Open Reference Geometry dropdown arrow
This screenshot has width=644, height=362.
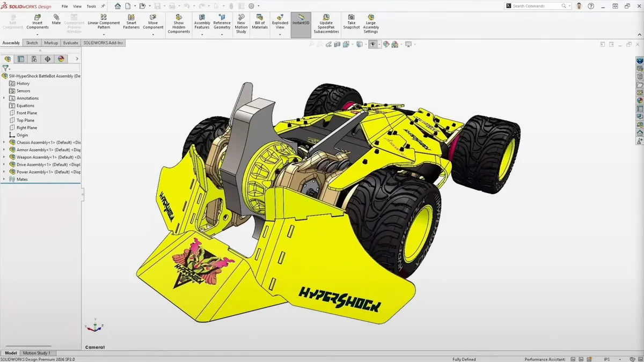click(x=222, y=34)
